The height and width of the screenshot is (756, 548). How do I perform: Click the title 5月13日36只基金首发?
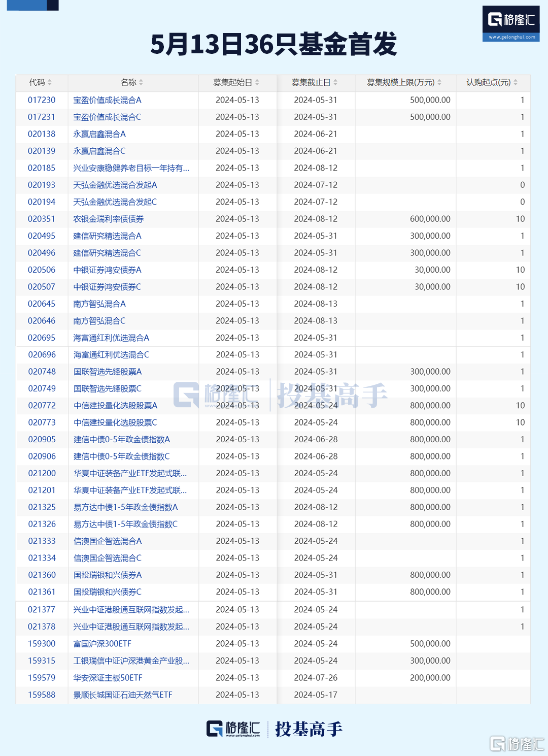point(274,44)
